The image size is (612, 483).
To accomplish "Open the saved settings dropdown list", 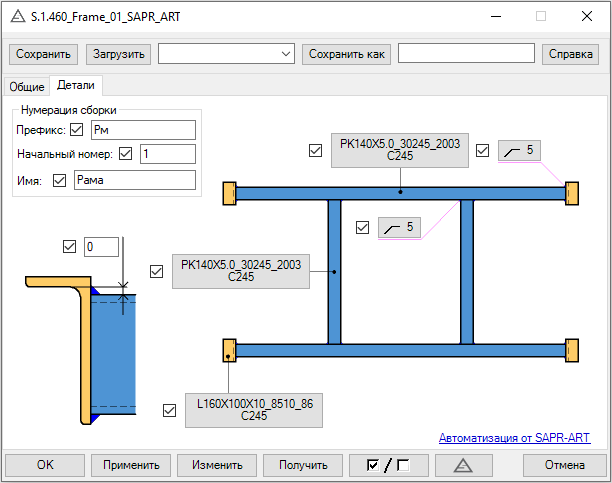I will pos(226,54).
